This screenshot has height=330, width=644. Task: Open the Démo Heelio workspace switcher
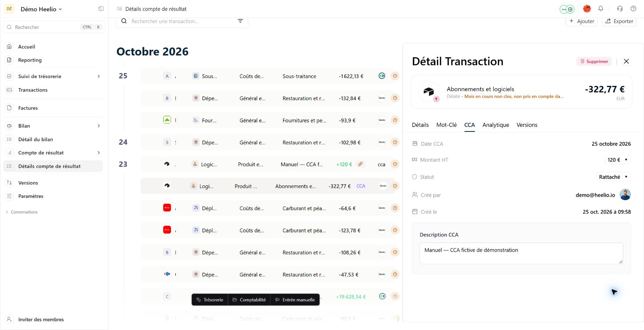pos(41,9)
